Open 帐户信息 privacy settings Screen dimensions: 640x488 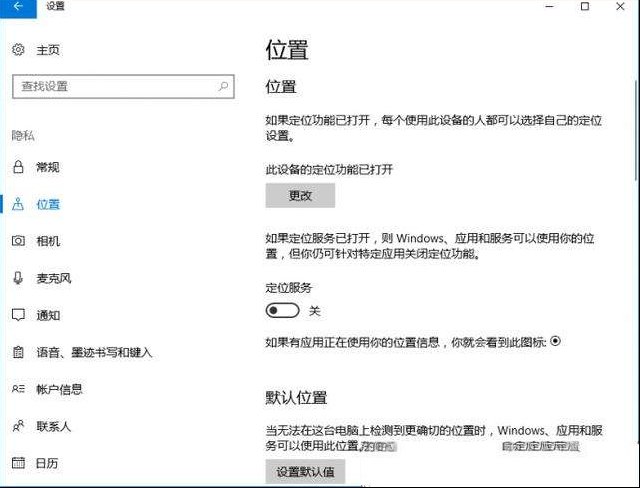tap(59, 389)
